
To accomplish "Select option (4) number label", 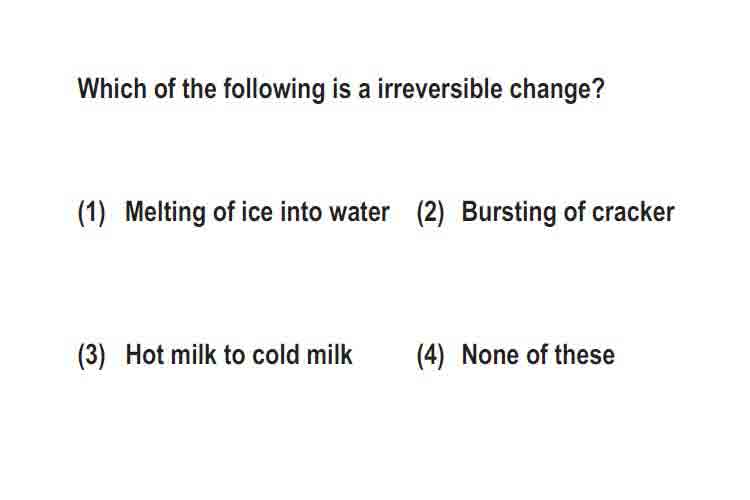I will [x=430, y=355].
